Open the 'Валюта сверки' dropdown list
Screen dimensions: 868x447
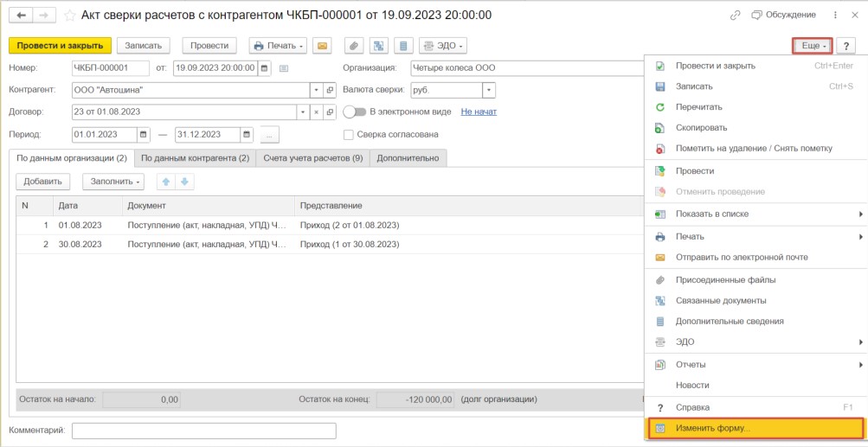coord(489,90)
